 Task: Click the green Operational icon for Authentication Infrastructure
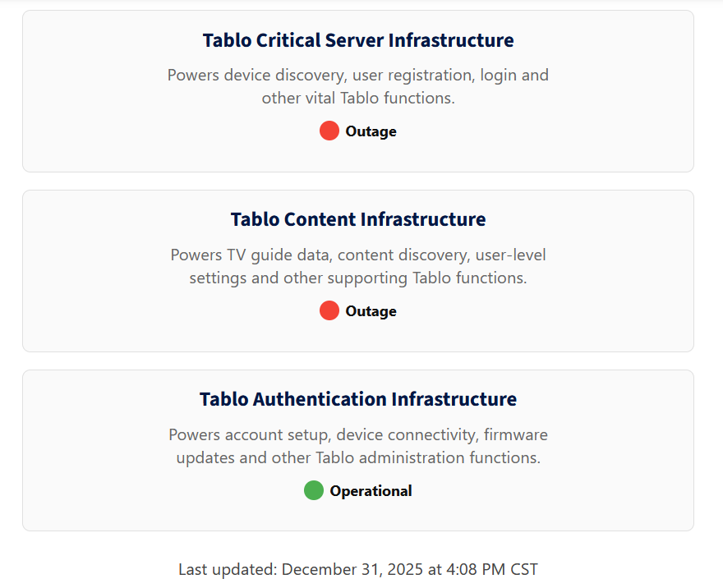(313, 490)
